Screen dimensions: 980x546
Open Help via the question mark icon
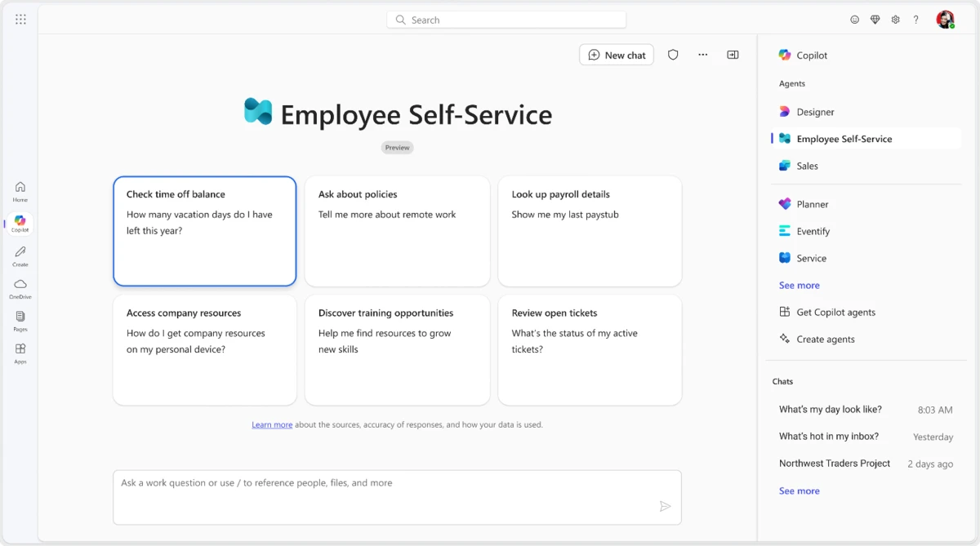click(x=915, y=19)
